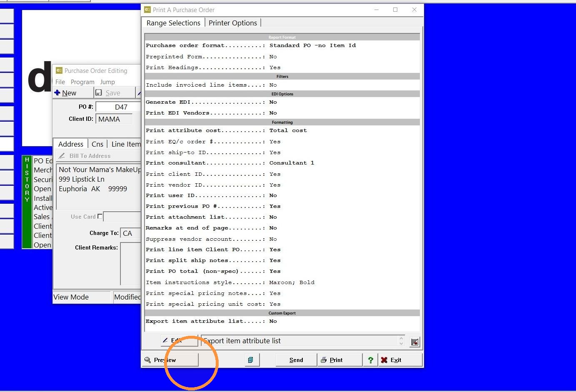The image size is (576, 392).
Task: Open the Line Item tab in Purchase Order Editing
Action: 125,144
